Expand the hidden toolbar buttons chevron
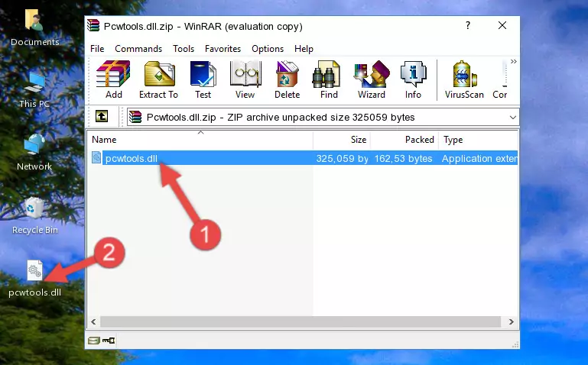 (x=513, y=61)
